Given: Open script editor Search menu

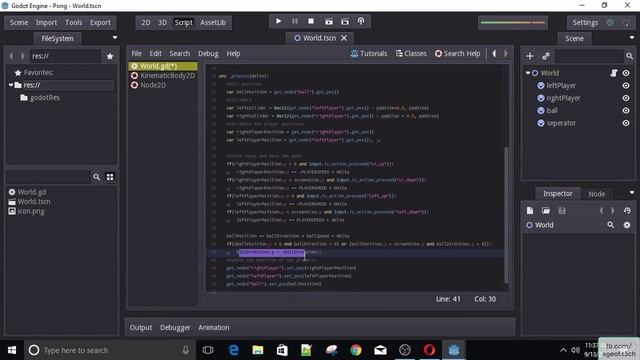Looking at the screenshot, I should [x=180, y=53].
